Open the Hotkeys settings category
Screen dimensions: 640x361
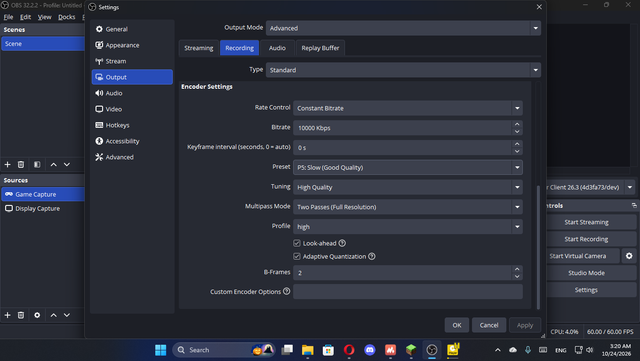(132, 125)
